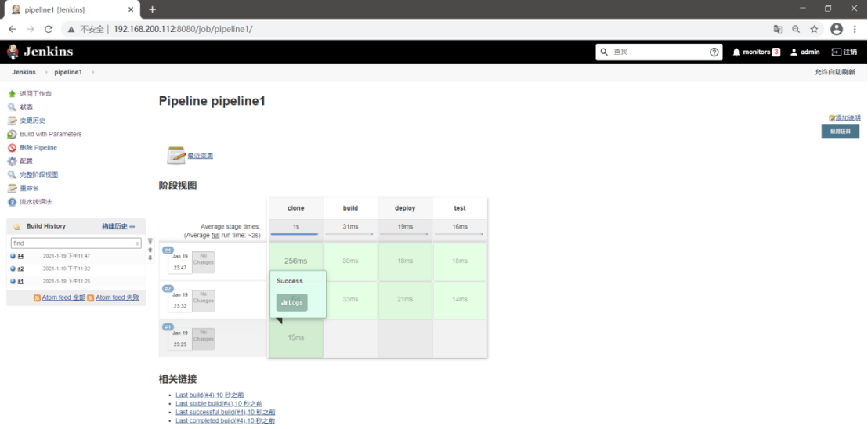Image resolution: width=868 pixels, height=429 pixels.
Task: Click Atom feed 失败 RSS icon
Action: click(x=90, y=297)
